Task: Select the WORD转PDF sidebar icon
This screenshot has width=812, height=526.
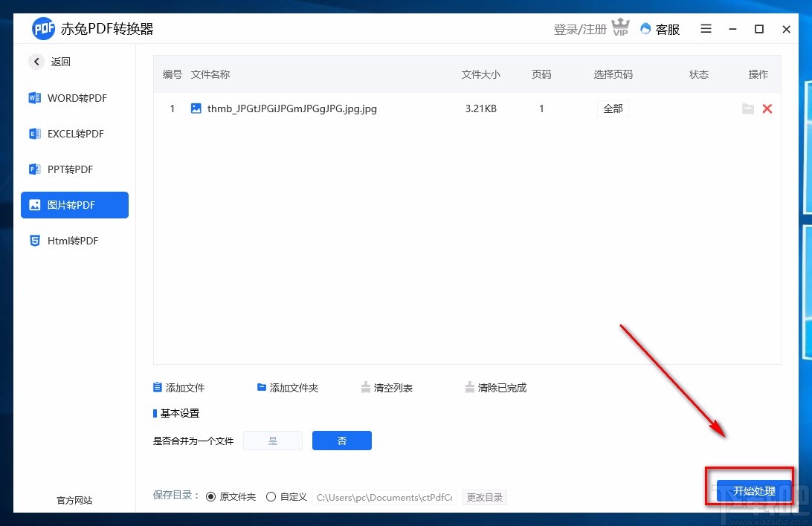Action: pos(34,98)
